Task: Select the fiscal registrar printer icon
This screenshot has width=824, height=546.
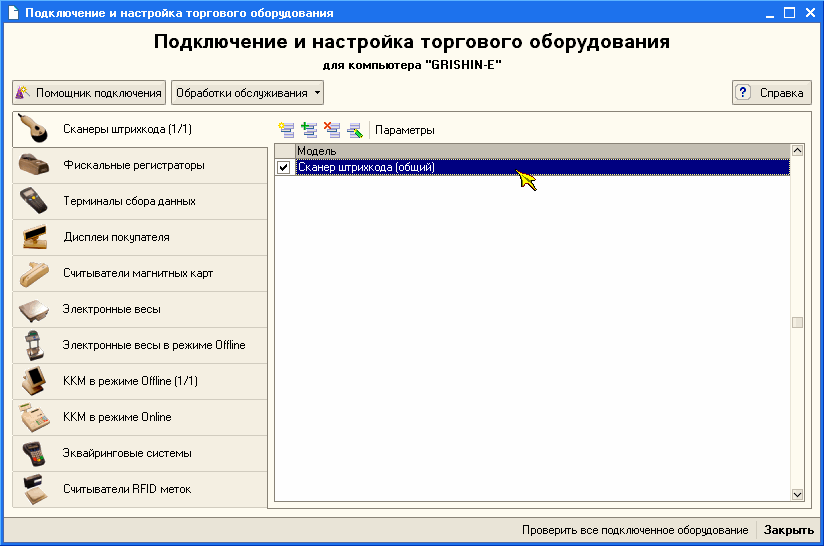Action: coord(35,166)
